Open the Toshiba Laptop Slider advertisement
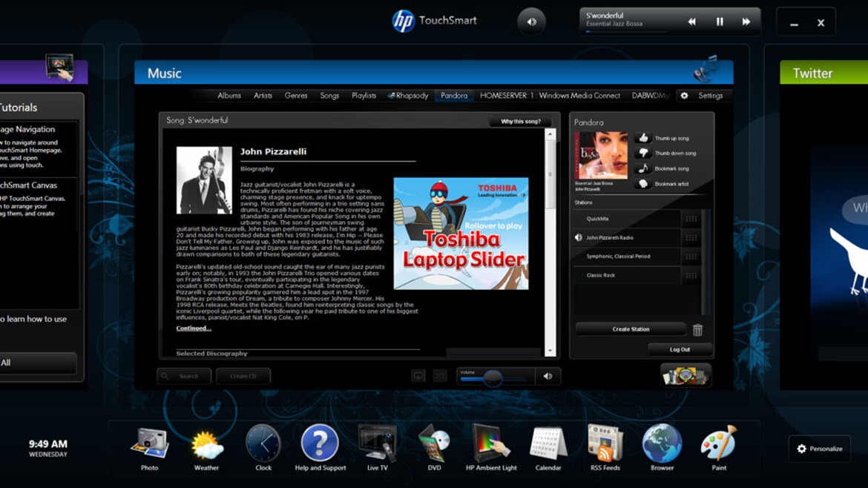Image resolution: width=868 pixels, height=488 pixels. [461, 234]
